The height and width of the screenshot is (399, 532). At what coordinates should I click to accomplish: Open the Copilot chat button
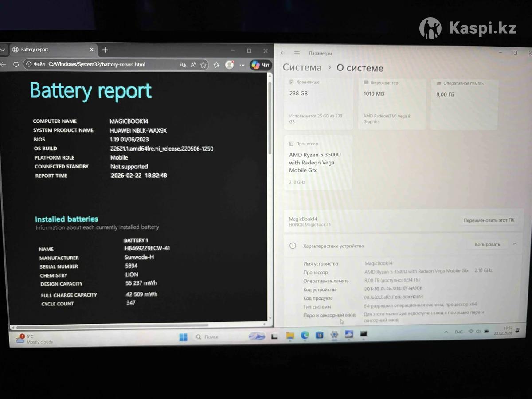tap(260, 65)
